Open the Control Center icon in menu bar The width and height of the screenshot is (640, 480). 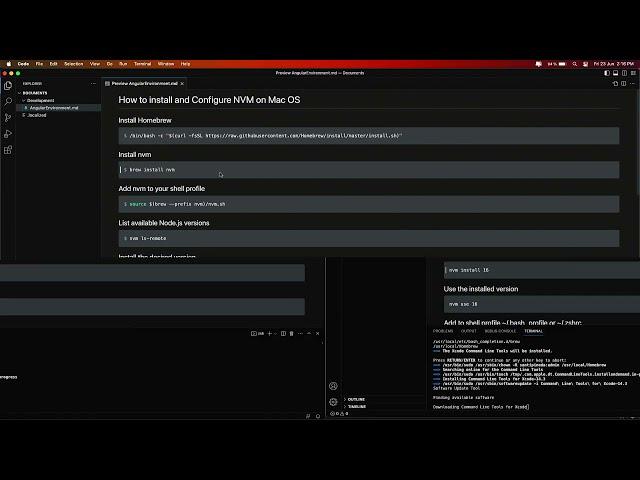(x=585, y=64)
